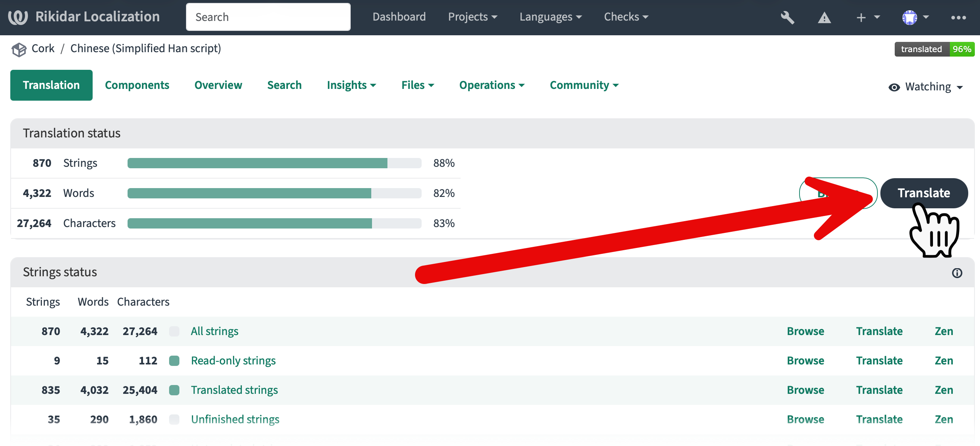980x446 pixels.
Task: Toggle the Watching eye dropdown
Action: point(925,87)
